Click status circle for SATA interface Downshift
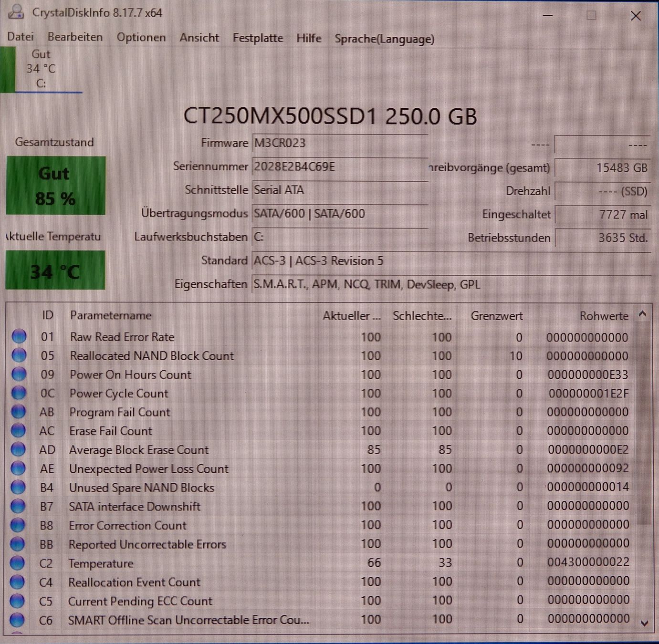Viewport: 659px width, 644px height. tap(18, 506)
